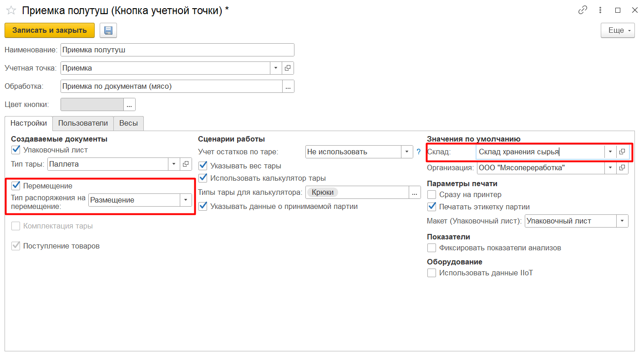
Task: Enable Сразу на принтер checkbox
Action: pyautogui.click(x=432, y=195)
